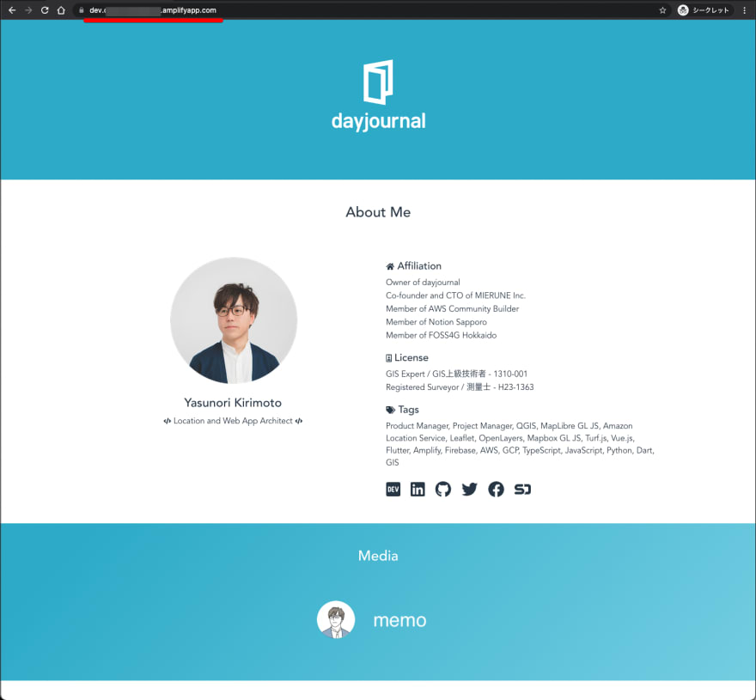Click Member of FOSS4G Hokkaido
This screenshot has width=756, height=700.
[442, 335]
